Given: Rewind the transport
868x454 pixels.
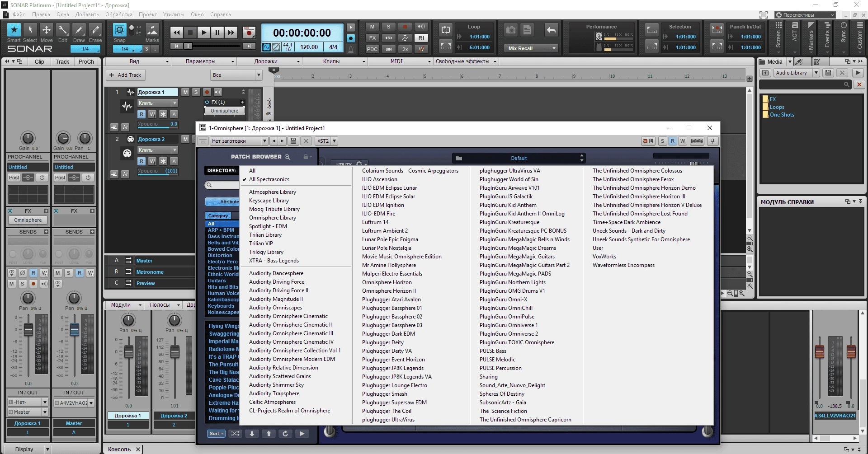Looking at the screenshot, I should click(177, 33).
